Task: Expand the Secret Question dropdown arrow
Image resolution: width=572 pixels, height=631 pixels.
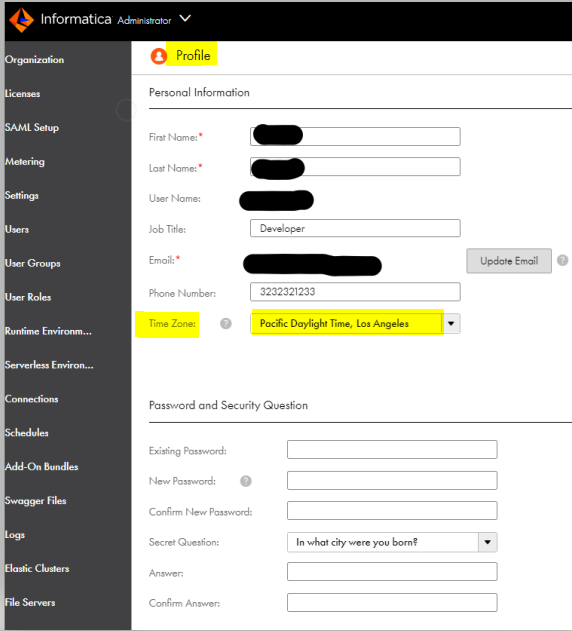Action: pos(487,542)
